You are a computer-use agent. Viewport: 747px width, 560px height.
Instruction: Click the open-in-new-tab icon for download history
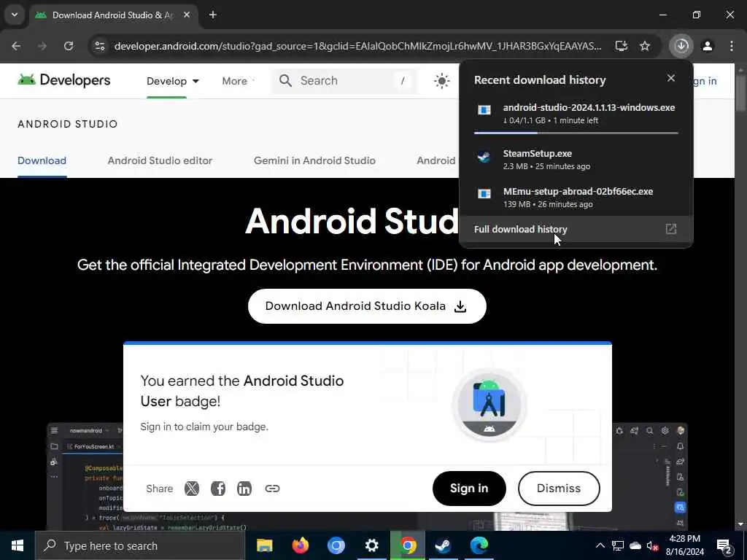point(671,230)
